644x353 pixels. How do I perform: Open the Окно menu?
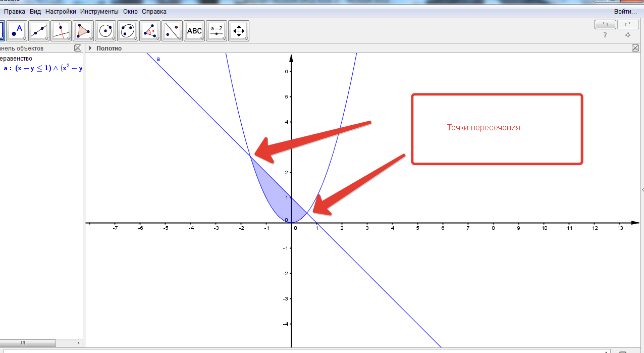(130, 11)
